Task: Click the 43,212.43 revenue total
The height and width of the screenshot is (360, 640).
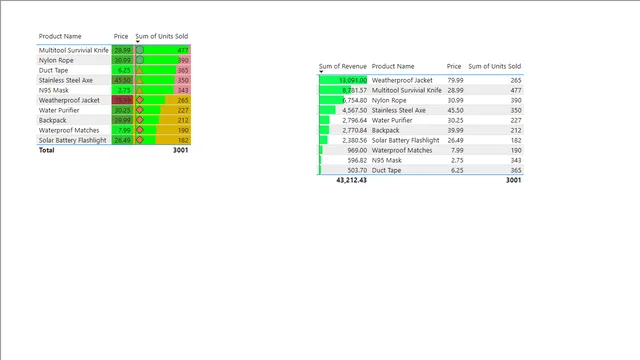Action: coord(351,180)
